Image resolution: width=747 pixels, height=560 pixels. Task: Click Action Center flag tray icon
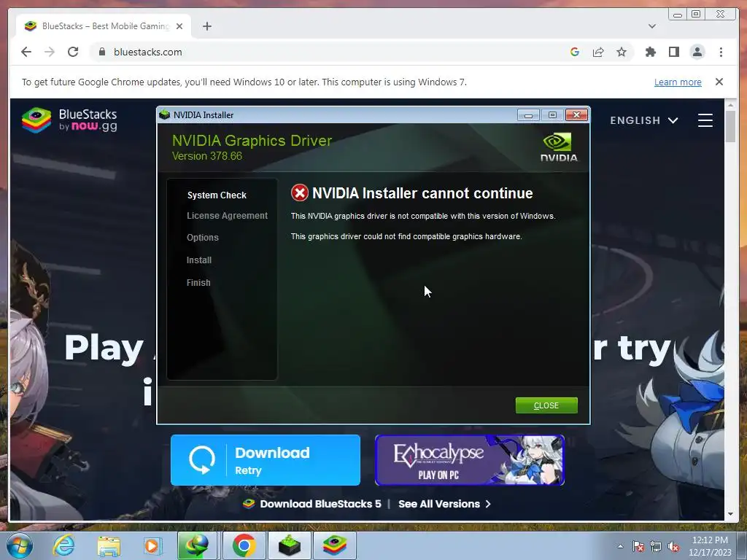click(x=638, y=546)
